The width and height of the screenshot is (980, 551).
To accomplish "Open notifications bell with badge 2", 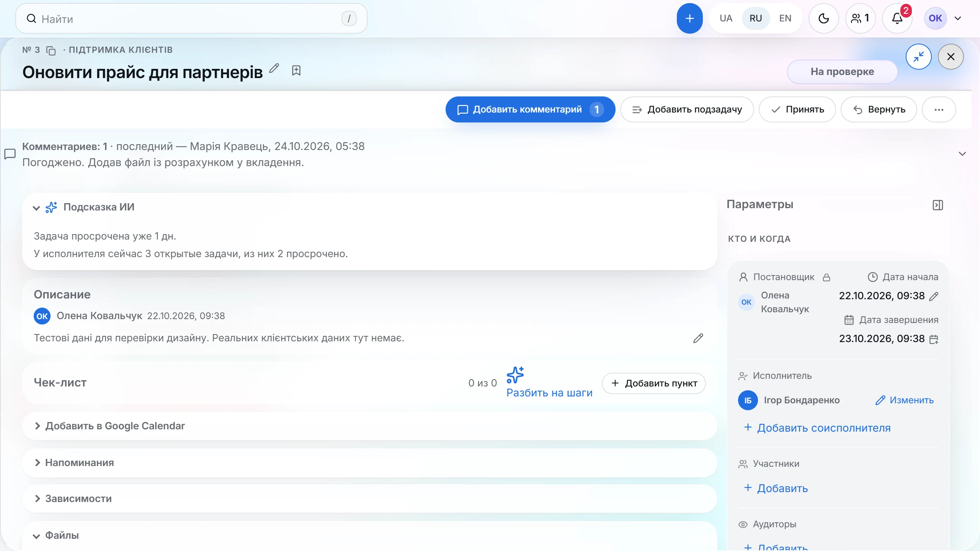I will [897, 18].
